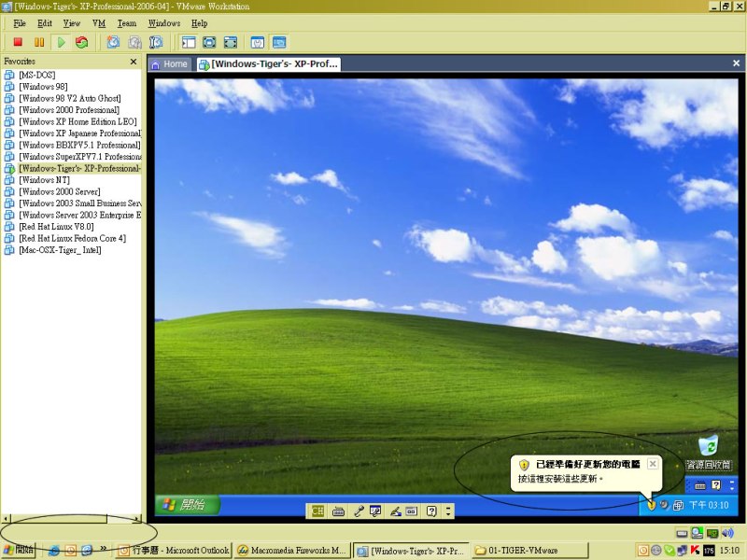The width and height of the screenshot is (747, 560).
Task: Open the View menu
Action: click(72, 23)
